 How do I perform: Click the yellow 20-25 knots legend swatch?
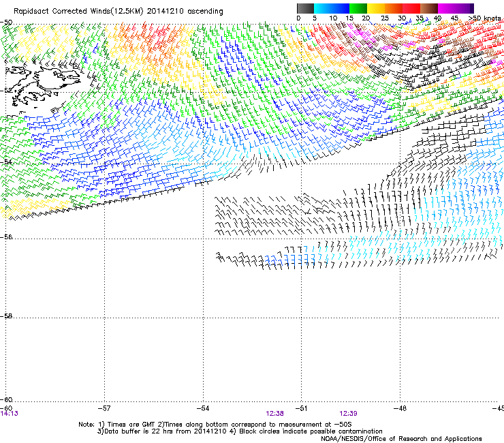click(x=376, y=8)
